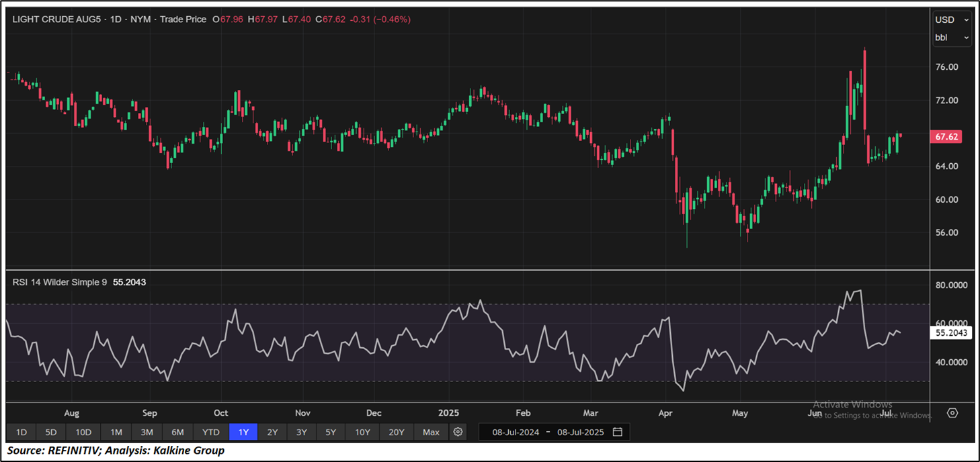Choose the 3M time range

click(x=147, y=432)
